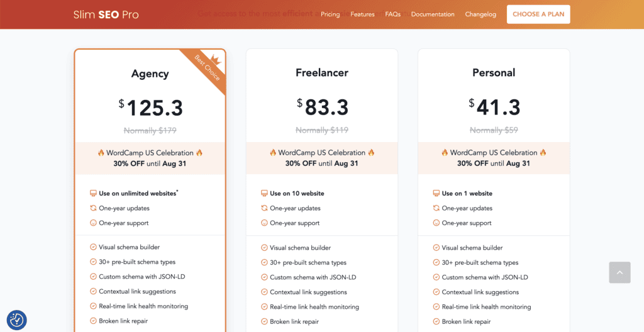Click Agency's Broken link repair text
The image size is (644, 332).
pos(123,321)
